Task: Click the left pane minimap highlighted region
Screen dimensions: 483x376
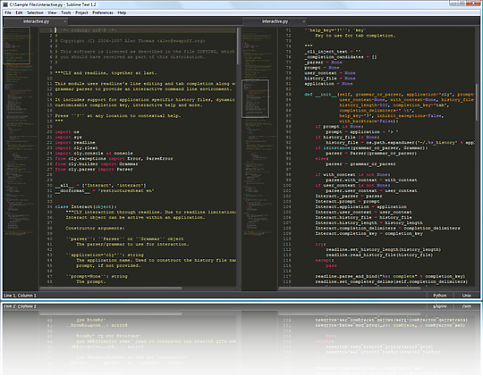Action: click(17, 45)
